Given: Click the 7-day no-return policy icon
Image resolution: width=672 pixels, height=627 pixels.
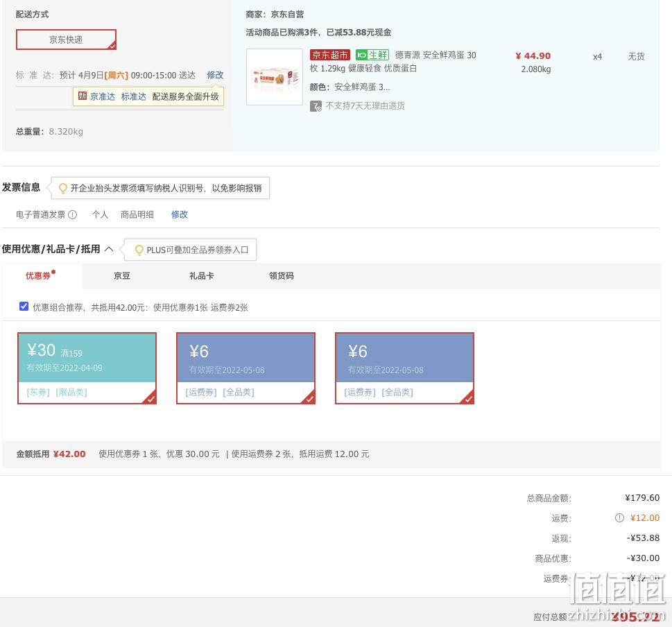Looking at the screenshot, I should [316, 106].
